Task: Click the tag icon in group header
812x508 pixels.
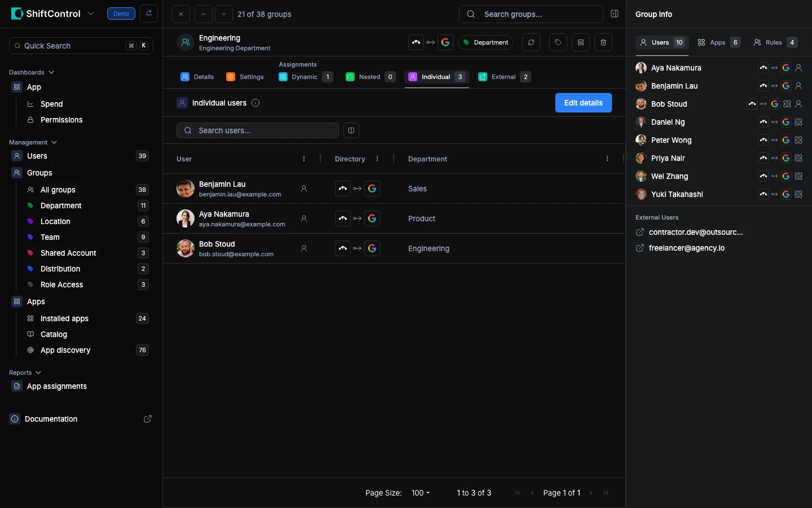Action: click(x=558, y=42)
